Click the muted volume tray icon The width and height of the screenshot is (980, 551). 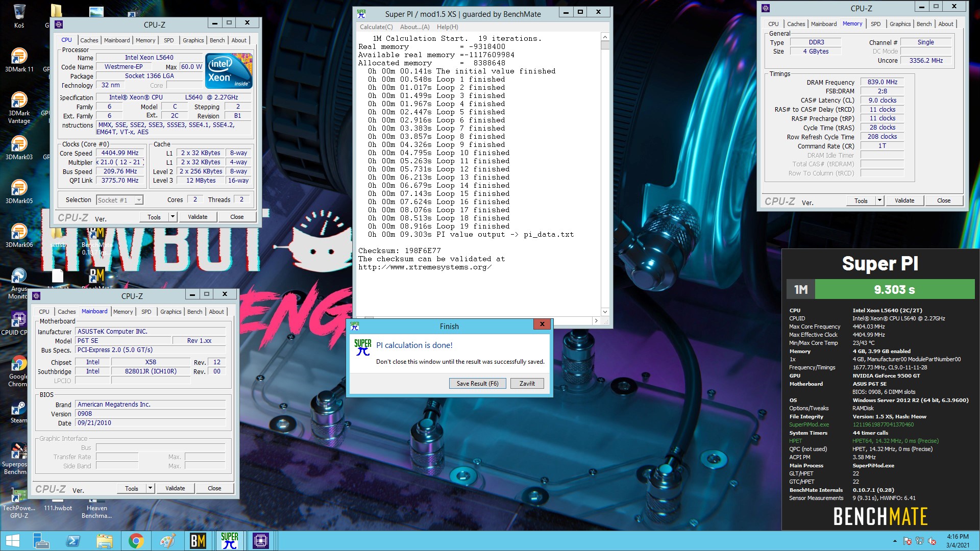pos(932,541)
